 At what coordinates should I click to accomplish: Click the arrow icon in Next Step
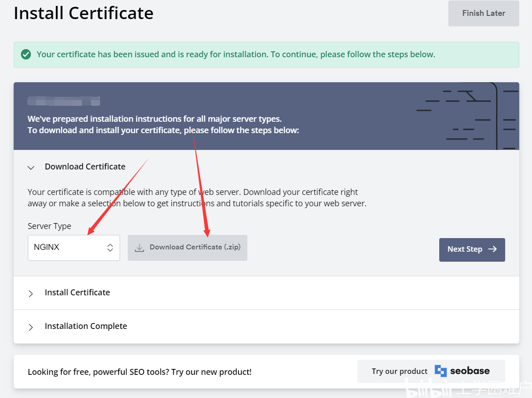coord(492,249)
